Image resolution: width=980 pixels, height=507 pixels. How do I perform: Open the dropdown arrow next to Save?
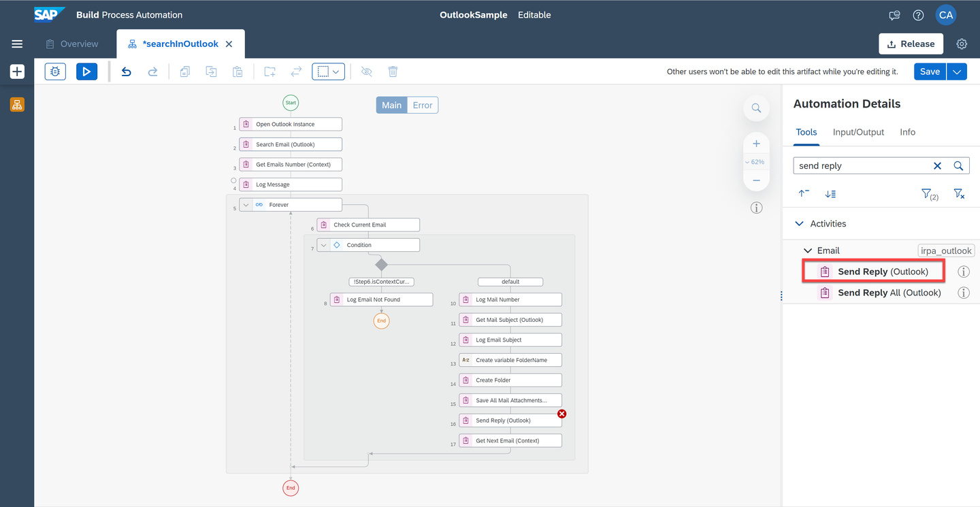click(x=957, y=71)
